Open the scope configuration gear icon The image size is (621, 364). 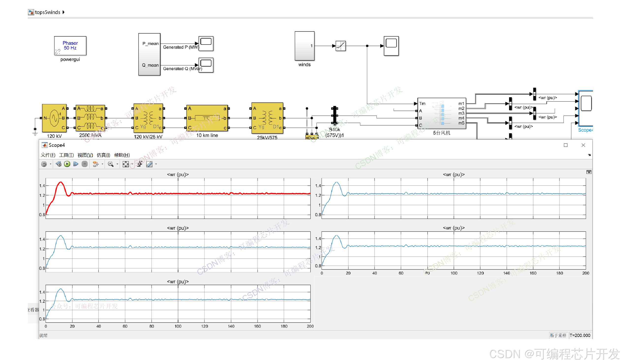click(x=44, y=164)
